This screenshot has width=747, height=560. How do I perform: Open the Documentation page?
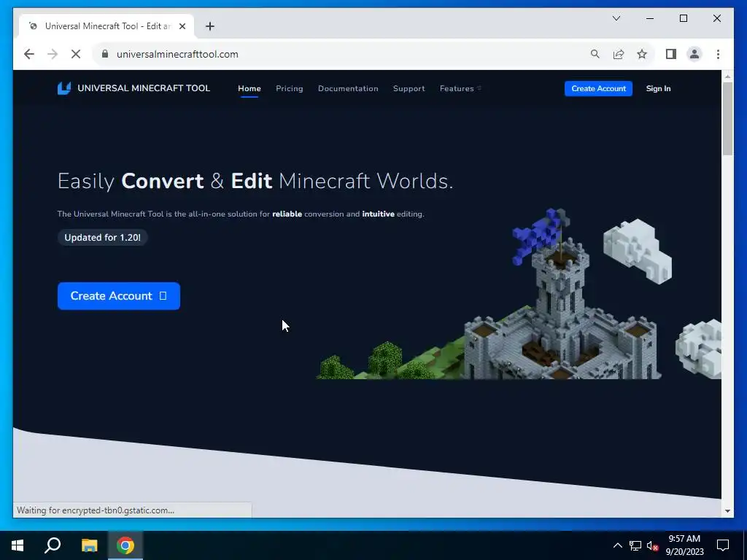[x=348, y=88]
